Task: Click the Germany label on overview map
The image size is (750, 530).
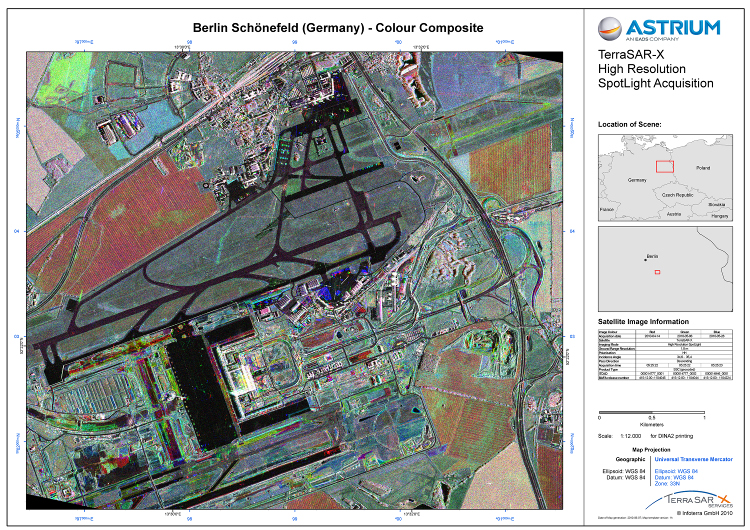Action: pos(637,180)
